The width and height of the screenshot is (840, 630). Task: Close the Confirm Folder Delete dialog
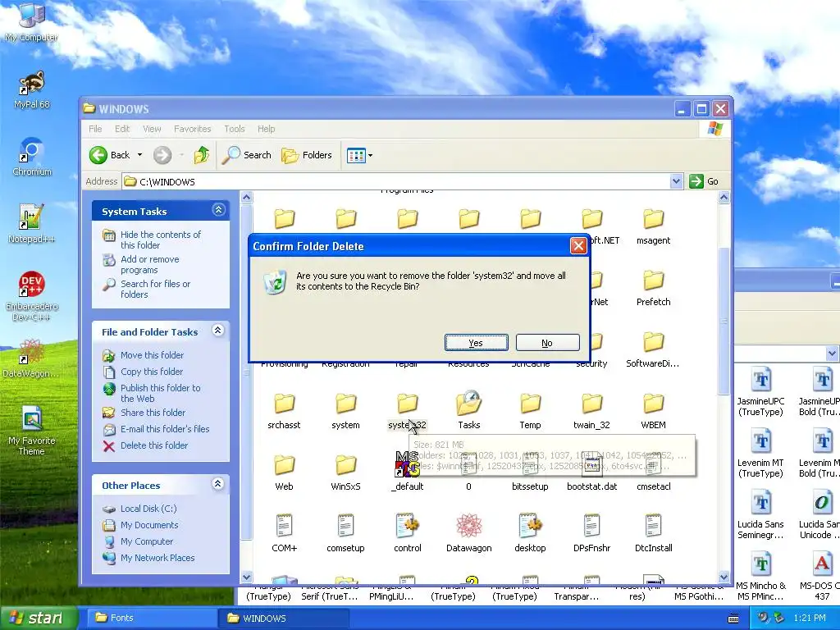point(578,246)
